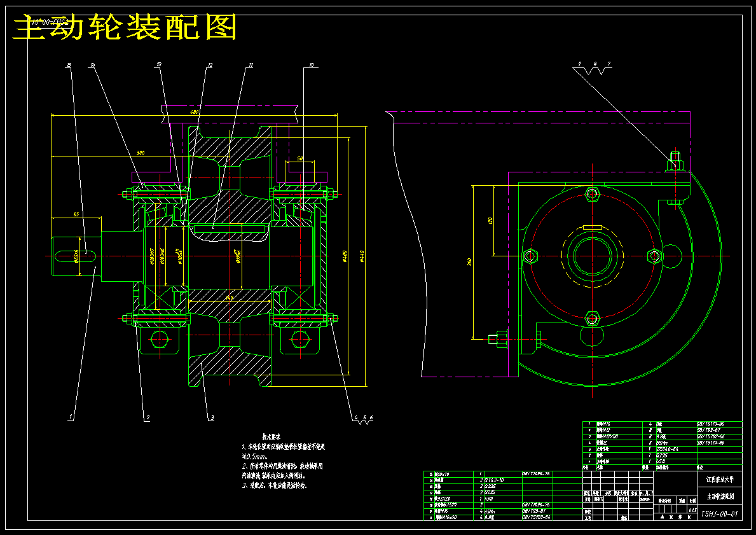Click the 260 vertical dimension in side view

pyautogui.click(x=469, y=261)
